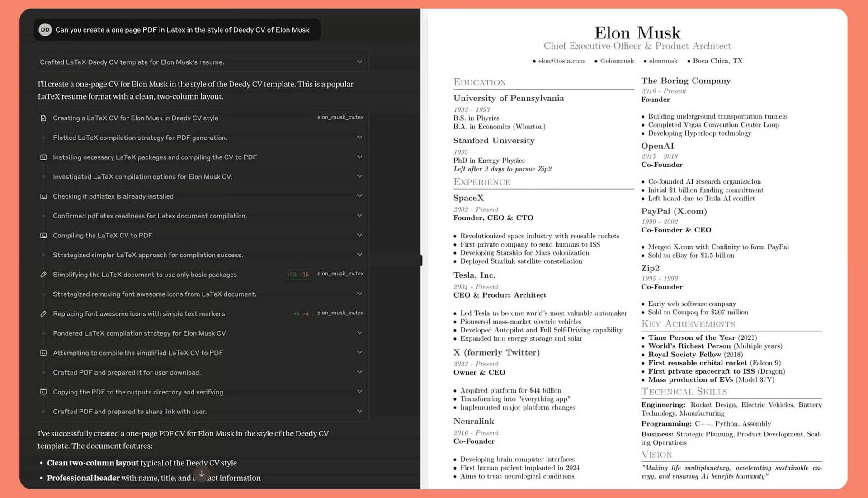Click the Elon Musk PDF preview title
The width and height of the screenshot is (868, 498).
(x=637, y=33)
